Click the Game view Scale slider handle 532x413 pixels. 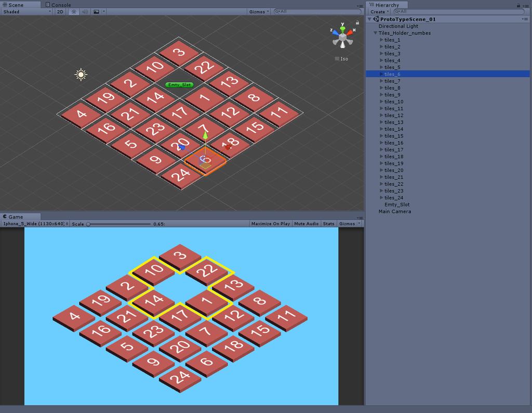pos(88,224)
